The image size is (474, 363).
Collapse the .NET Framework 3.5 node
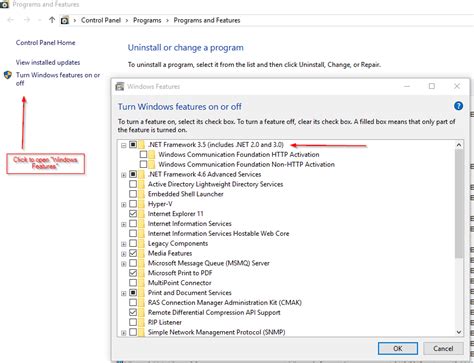pyautogui.click(x=124, y=145)
